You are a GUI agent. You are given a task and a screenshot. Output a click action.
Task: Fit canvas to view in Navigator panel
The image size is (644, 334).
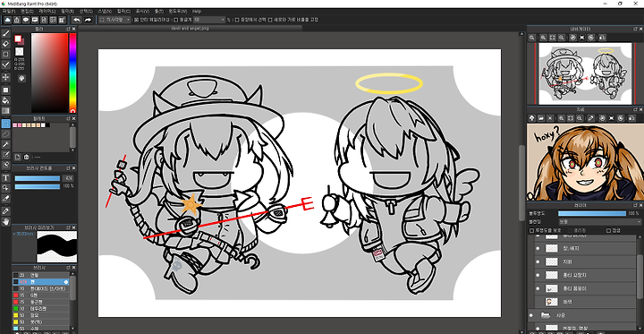[x=553, y=38]
